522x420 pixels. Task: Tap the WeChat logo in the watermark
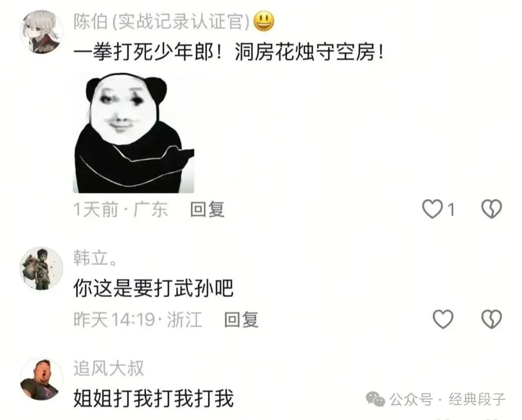[x=376, y=399]
